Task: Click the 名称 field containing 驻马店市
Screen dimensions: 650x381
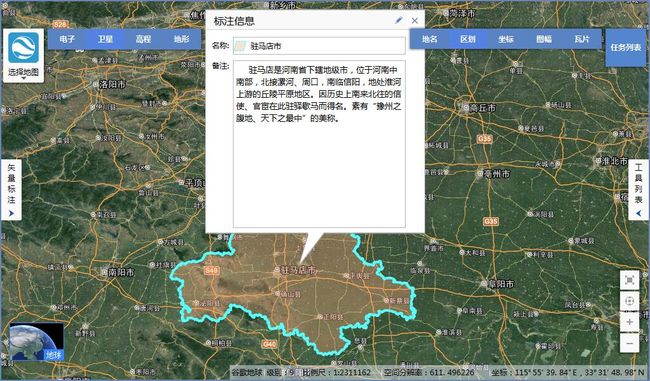Action: pyautogui.click(x=319, y=46)
